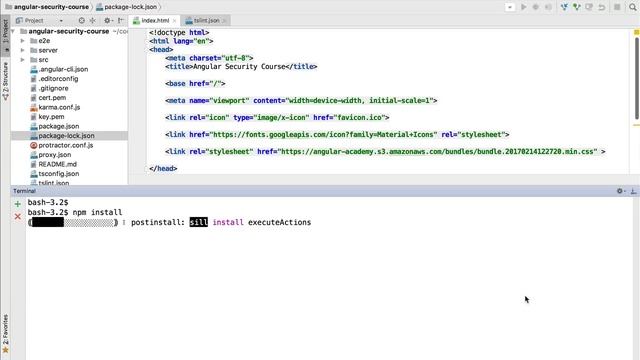Click VCS Update Project icon

tap(564, 7)
